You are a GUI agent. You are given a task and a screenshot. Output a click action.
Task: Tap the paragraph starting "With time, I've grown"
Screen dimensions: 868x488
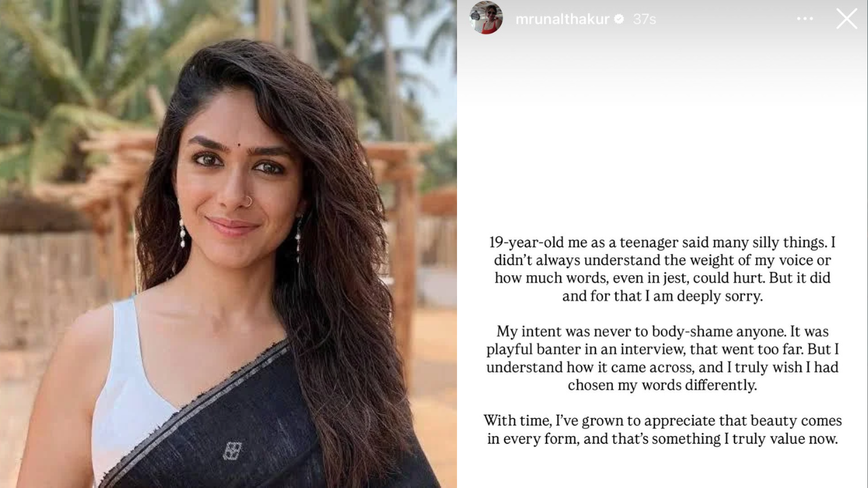pos(662,430)
